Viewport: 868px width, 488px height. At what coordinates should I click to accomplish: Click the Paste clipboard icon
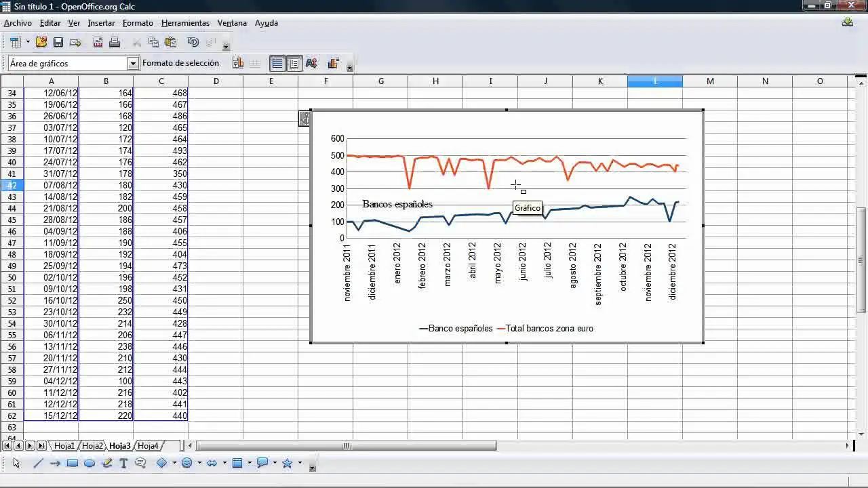coord(170,42)
